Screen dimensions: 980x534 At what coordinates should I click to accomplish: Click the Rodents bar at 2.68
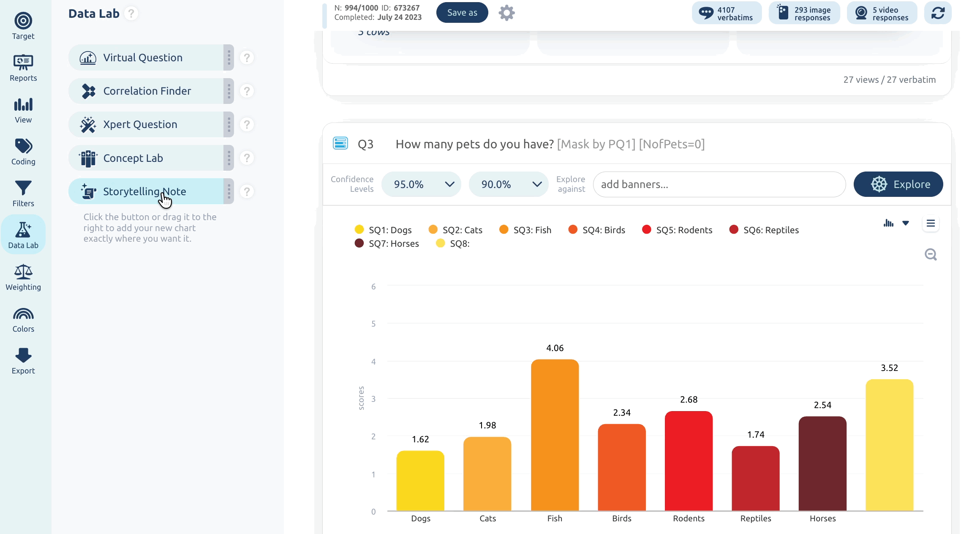tap(689, 461)
